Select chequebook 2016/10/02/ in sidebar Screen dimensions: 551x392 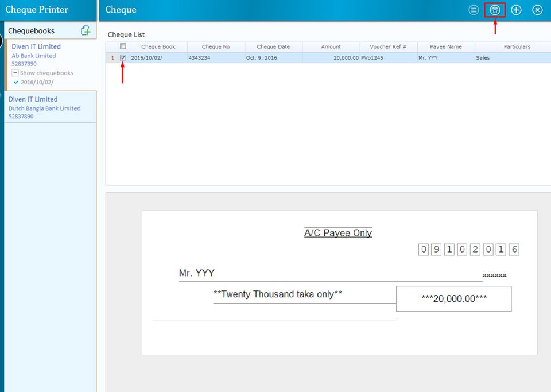click(37, 82)
